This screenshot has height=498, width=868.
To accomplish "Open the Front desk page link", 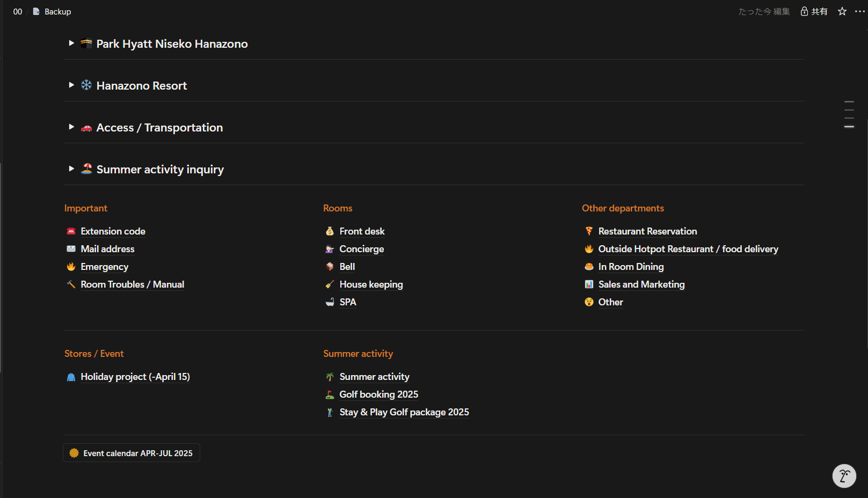I will click(362, 231).
